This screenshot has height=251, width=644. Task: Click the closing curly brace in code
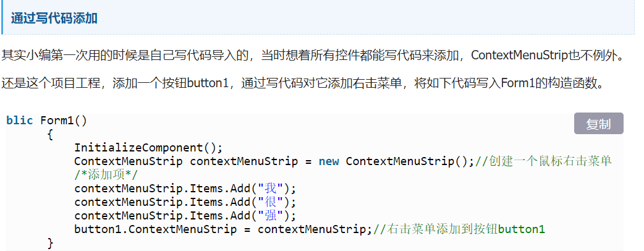coord(50,243)
